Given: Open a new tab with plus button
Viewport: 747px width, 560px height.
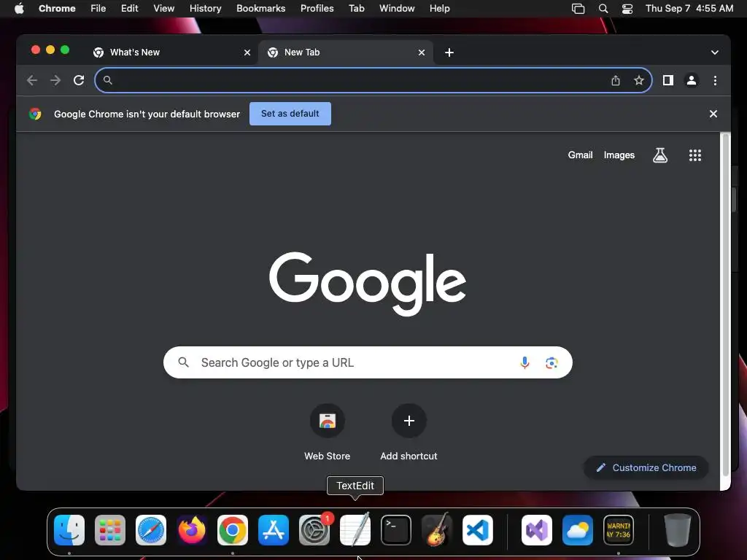Looking at the screenshot, I should click(449, 52).
